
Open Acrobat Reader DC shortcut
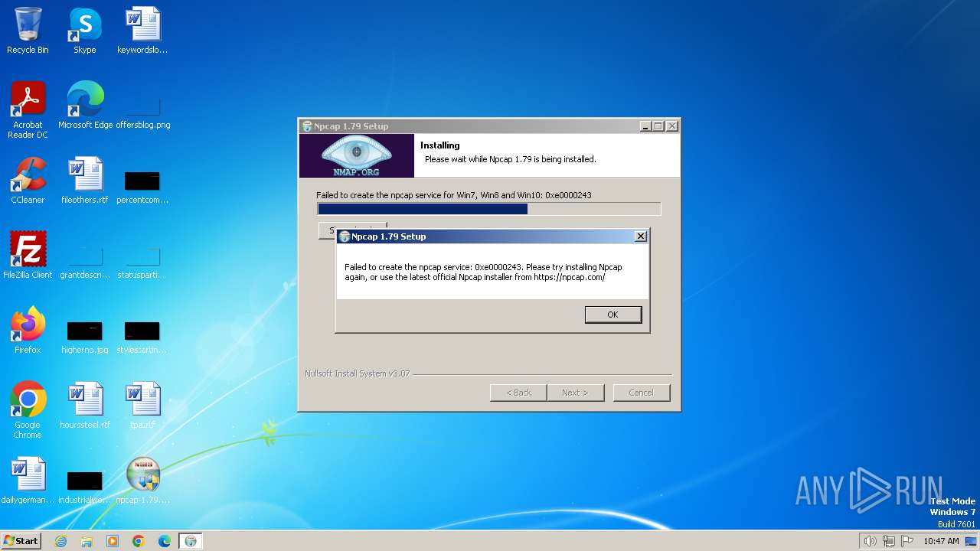(x=28, y=109)
